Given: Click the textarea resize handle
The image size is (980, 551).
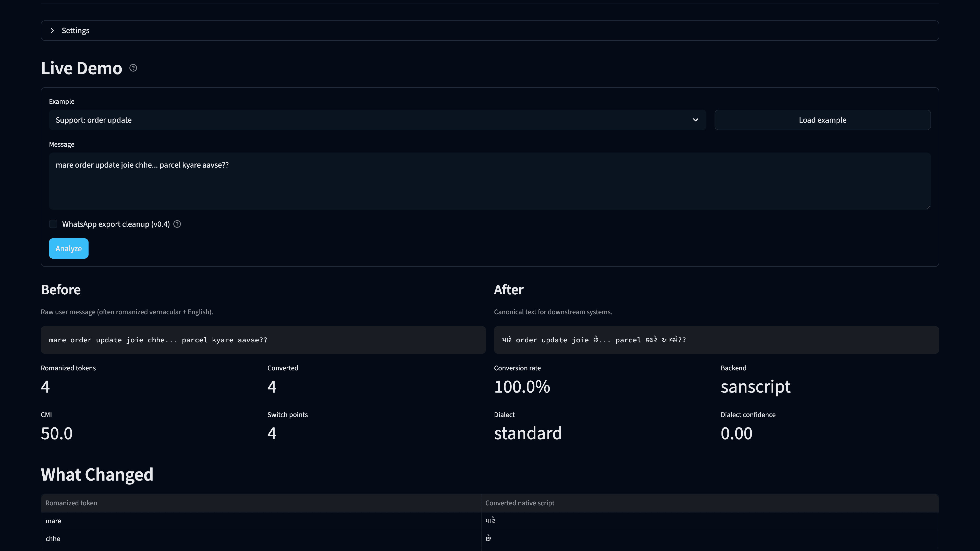Looking at the screenshot, I should [x=928, y=206].
